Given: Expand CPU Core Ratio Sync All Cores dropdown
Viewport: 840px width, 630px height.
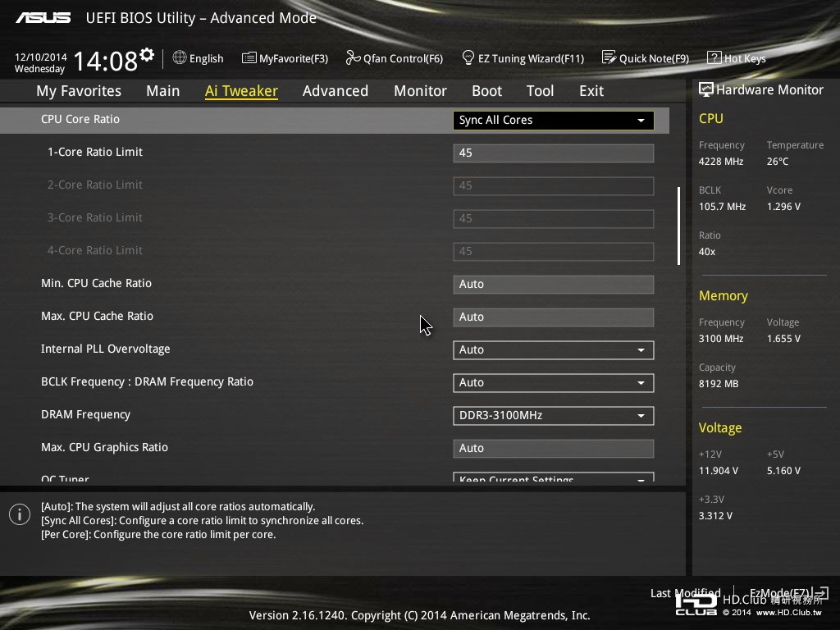Looking at the screenshot, I should (554, 120).
